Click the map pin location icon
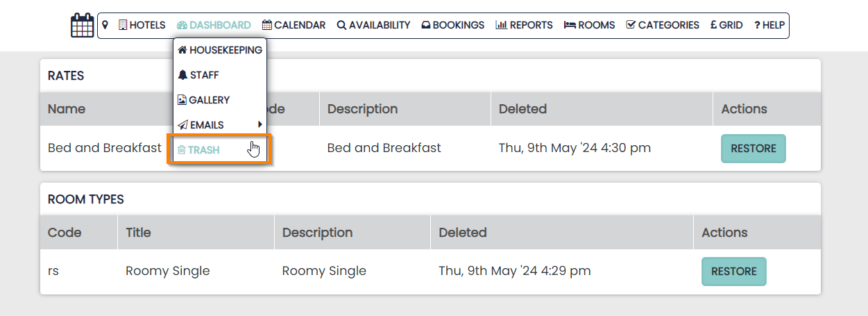The image size is (868, 316). point(105,25)
